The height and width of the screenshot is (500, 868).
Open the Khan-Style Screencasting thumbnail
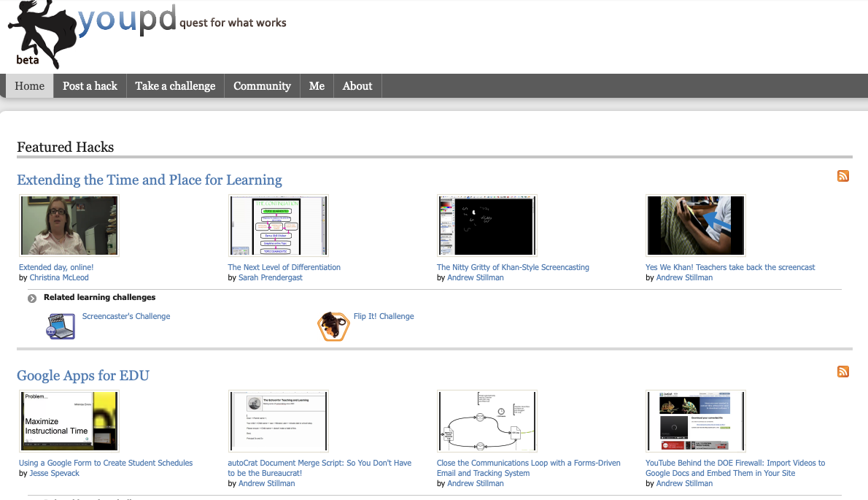tap(487, 226)
